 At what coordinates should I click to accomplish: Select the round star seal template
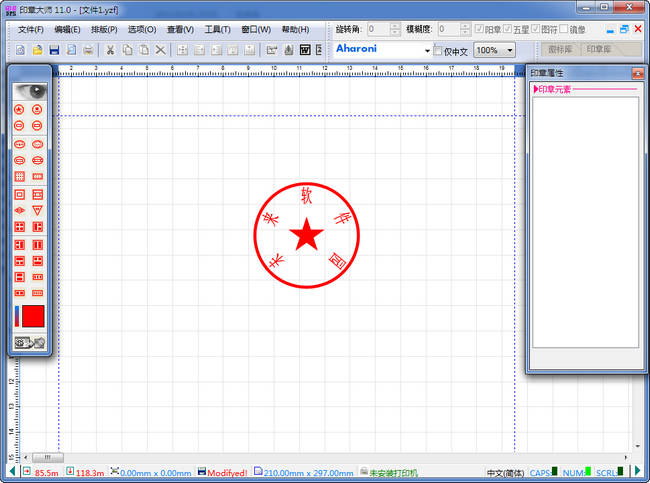(x=19, y=109)
